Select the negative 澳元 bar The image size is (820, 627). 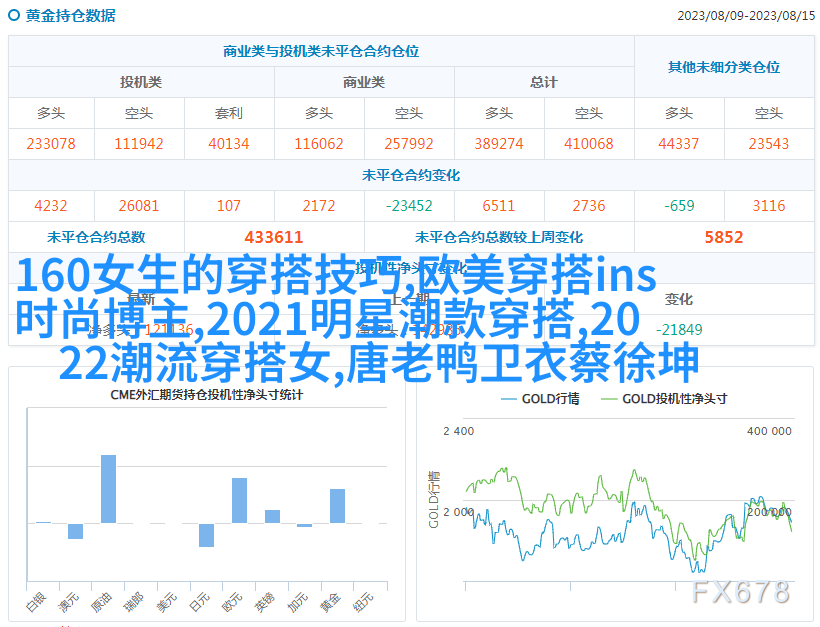(x=75, y=531)
